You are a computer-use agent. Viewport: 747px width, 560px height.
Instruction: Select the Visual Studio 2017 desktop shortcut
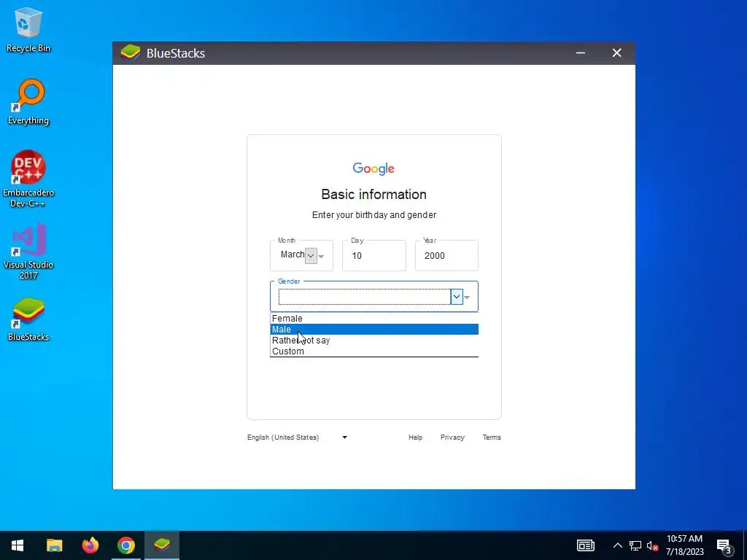(28, 251)
